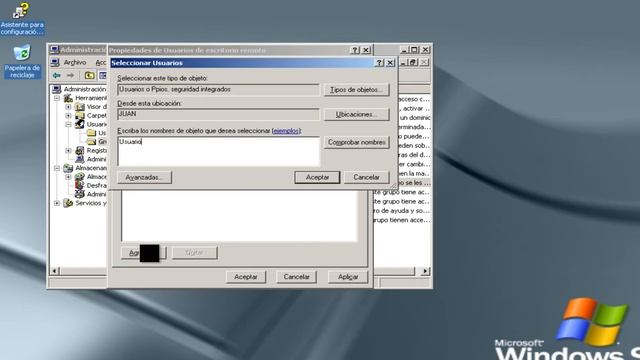Collapse the Herramientas tree node
Viewport: 640px width, 360px height.
57,98
